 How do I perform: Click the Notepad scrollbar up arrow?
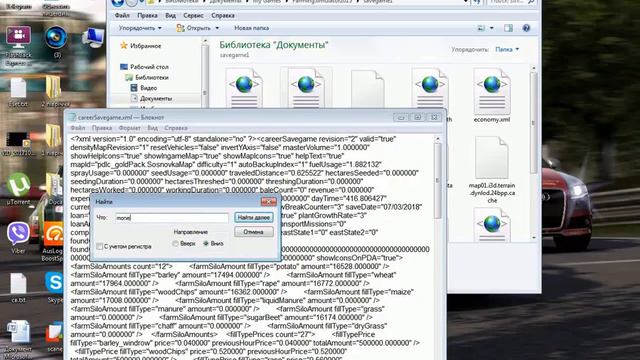[x=438, y=139]
